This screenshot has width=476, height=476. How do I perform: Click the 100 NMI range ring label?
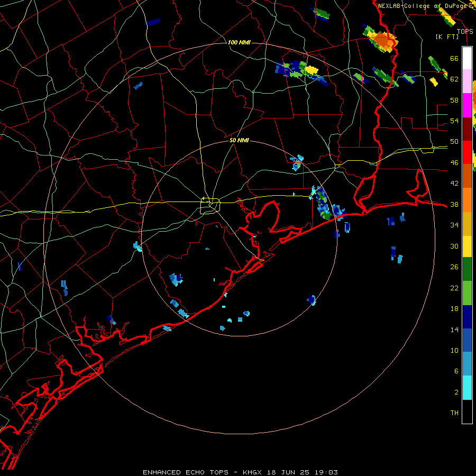click(x=239, y=42)
